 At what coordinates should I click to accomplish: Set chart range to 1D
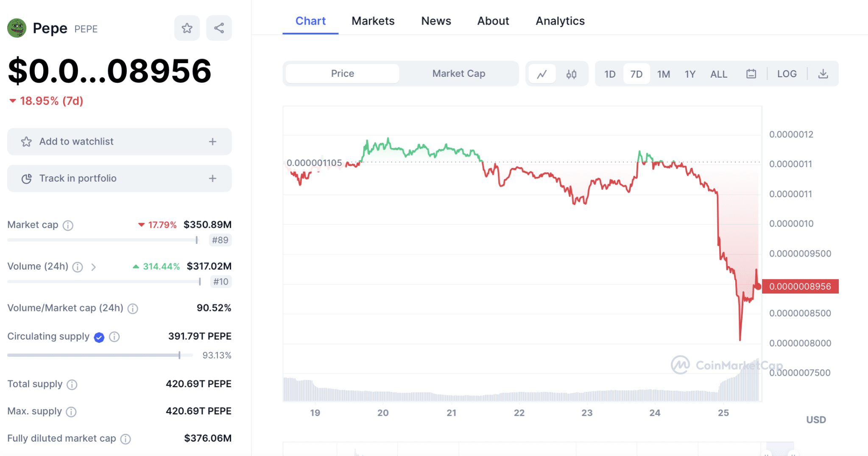pos(610,74)
